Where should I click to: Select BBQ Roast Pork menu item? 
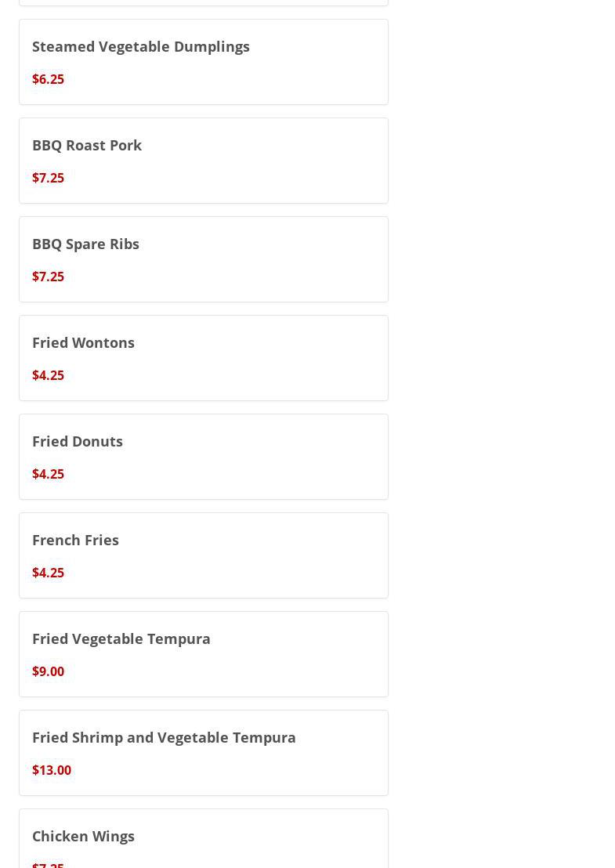[x=87, y=145]
